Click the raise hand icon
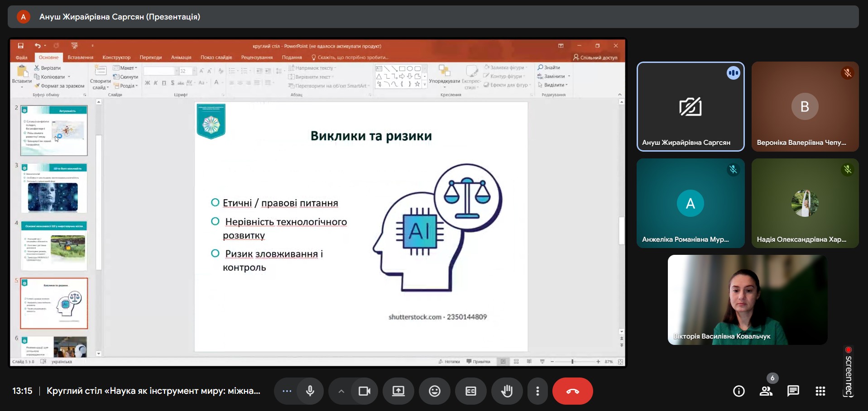 (507, 391)
